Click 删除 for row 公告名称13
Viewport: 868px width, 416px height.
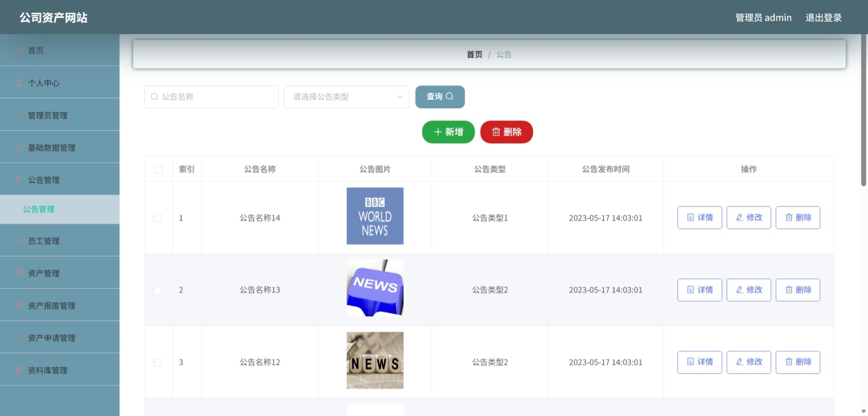coord(798,290)
